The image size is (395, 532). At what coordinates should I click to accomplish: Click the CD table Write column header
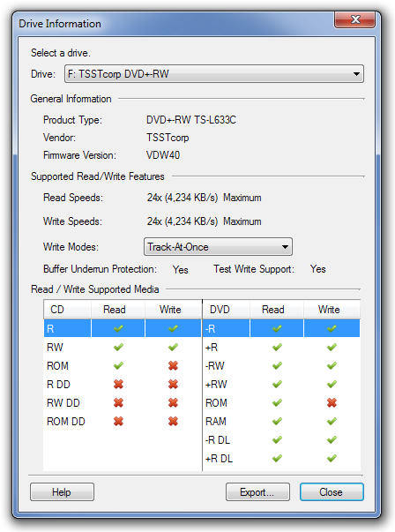[174, 310]
